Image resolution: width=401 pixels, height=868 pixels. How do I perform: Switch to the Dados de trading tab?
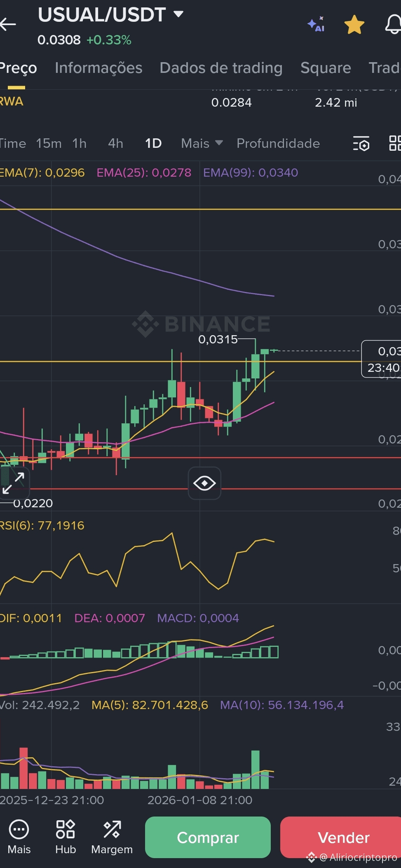coord(221,68)
